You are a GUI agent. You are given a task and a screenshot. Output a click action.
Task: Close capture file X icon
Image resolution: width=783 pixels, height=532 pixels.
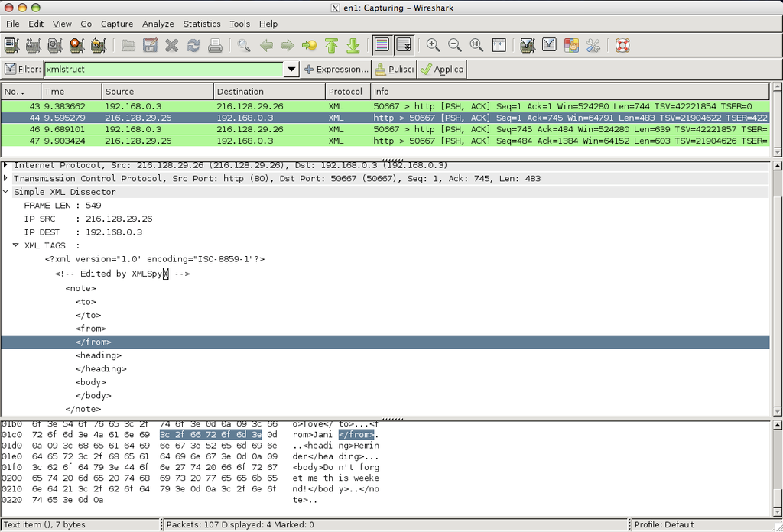coord(172,45)
